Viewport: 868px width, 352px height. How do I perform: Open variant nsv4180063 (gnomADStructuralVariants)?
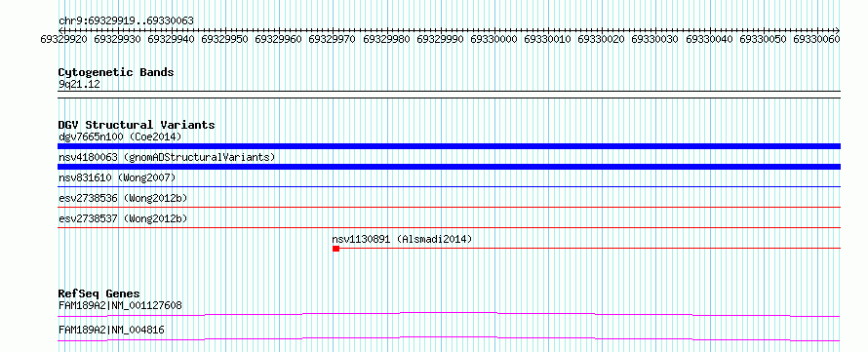pos(167,157)
